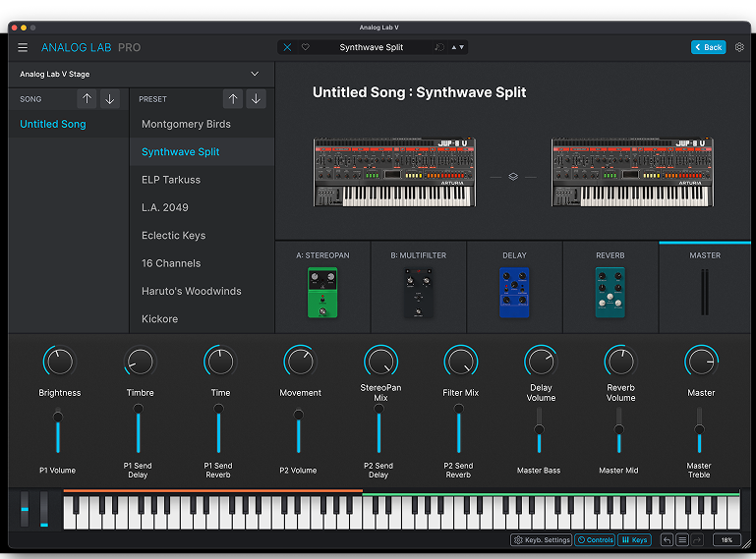The image size is (756, 559).
Task: Select the L.A. 2049 preset
Action: pyautogui.click(x=165, y=207)
